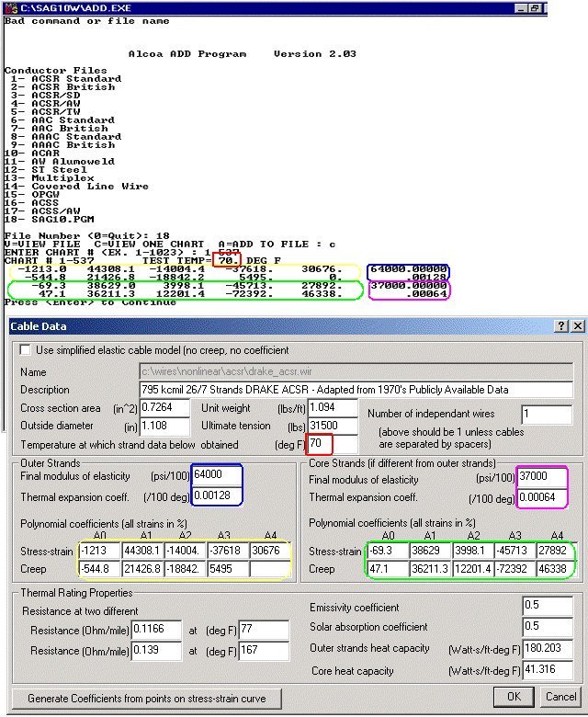The image size is (588, 717).
Task: Click Outer Strands creep A1 field 21426.8
Action: pyautogui.click(x=142, y=569)
